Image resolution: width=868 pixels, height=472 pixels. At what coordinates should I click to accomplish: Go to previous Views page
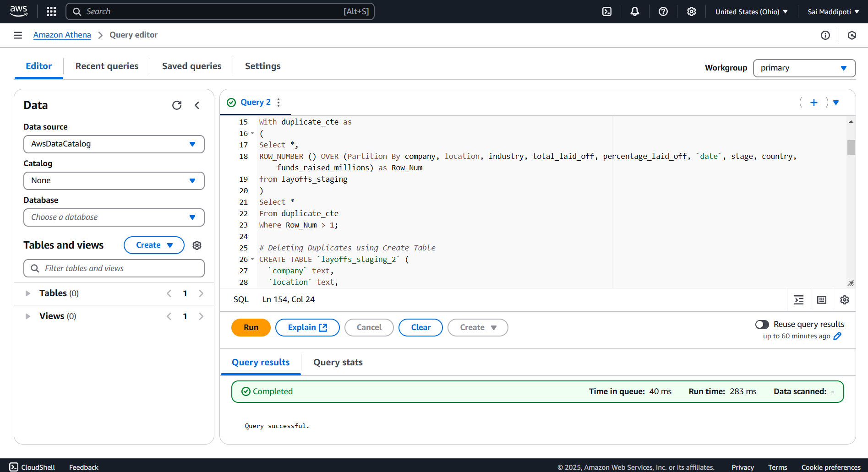coord(169,316)
